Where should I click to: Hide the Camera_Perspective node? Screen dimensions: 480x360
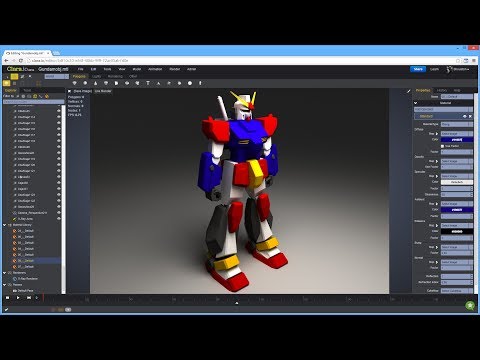click(59, 213)
